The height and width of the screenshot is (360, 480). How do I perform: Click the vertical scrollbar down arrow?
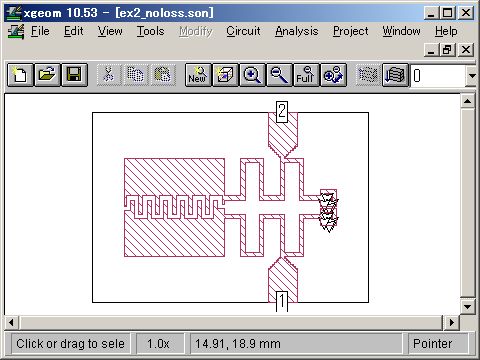point(467,306)
